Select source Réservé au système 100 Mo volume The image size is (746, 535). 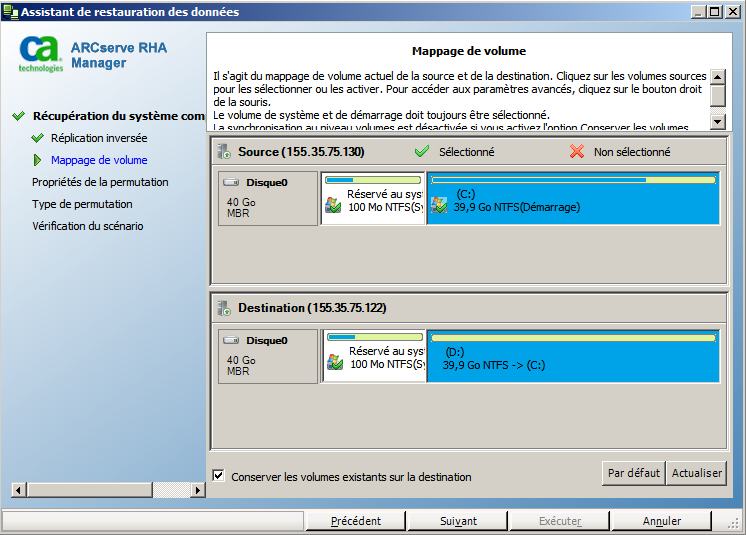373,198
